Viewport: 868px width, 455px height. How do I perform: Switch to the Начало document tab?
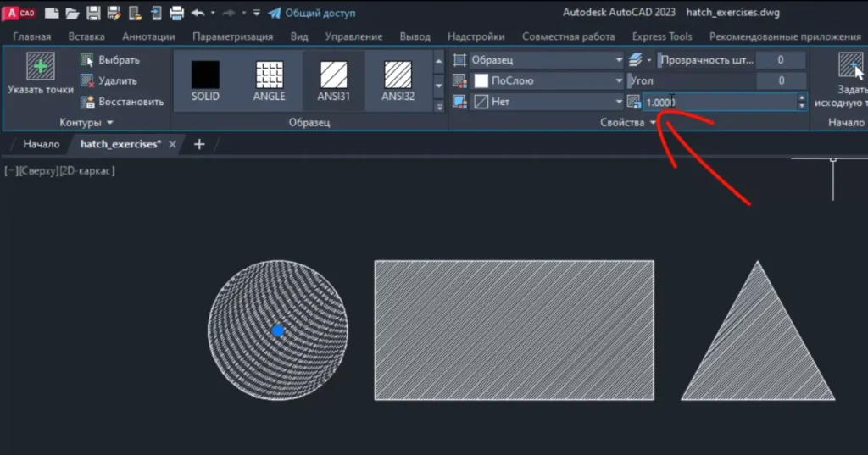tap(42, 144)
